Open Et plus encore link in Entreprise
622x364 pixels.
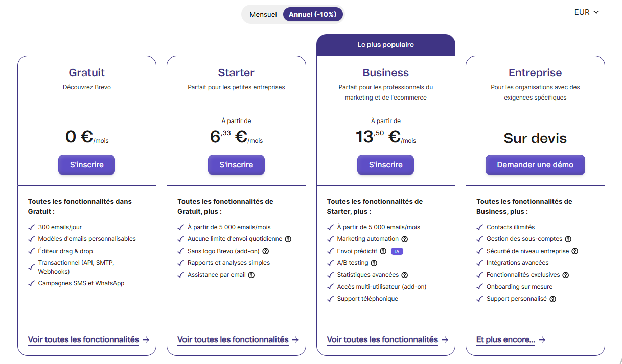[x=511, y=339]
